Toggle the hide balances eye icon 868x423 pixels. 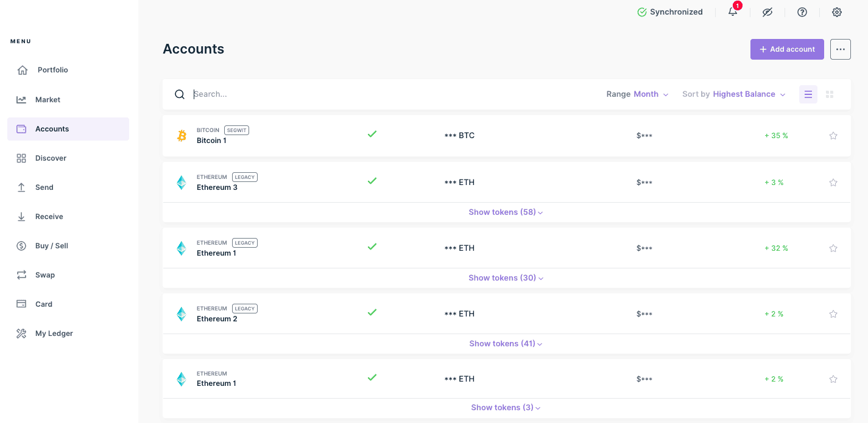[x=767, y=12]
